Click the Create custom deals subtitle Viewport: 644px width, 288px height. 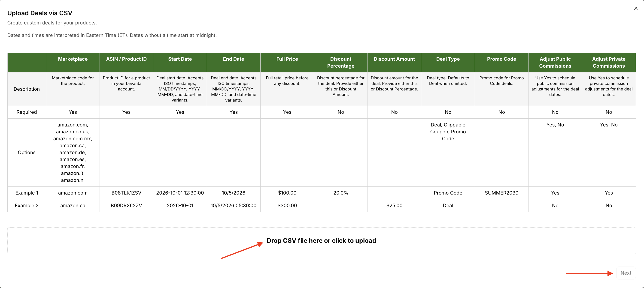[x=52, y=23]
